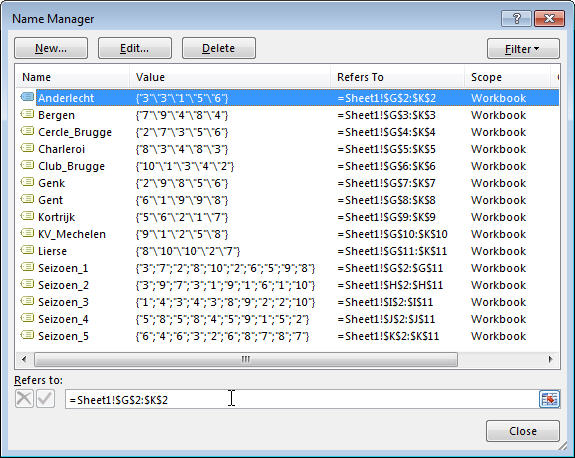Sort list by Value column header
This screenshot has width=575, height=458.
pos(230,77)
